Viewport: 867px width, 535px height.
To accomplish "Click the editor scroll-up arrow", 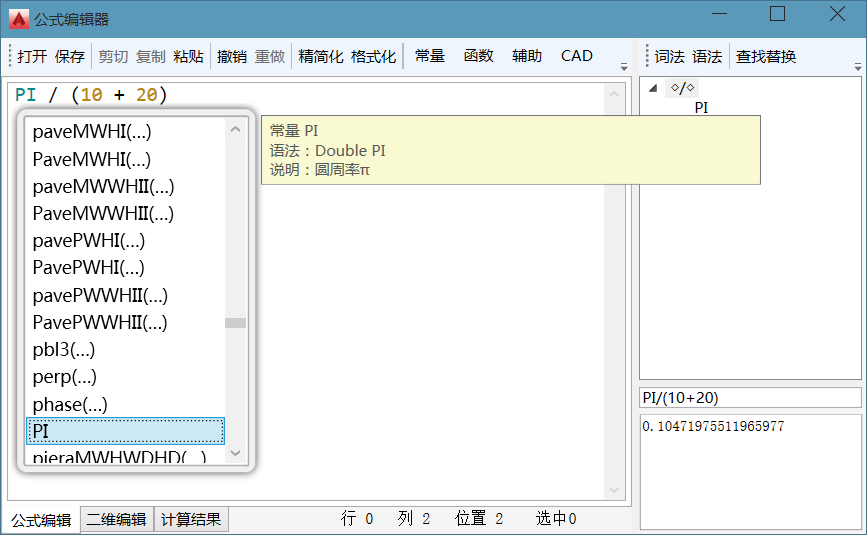I will point(614,95).
